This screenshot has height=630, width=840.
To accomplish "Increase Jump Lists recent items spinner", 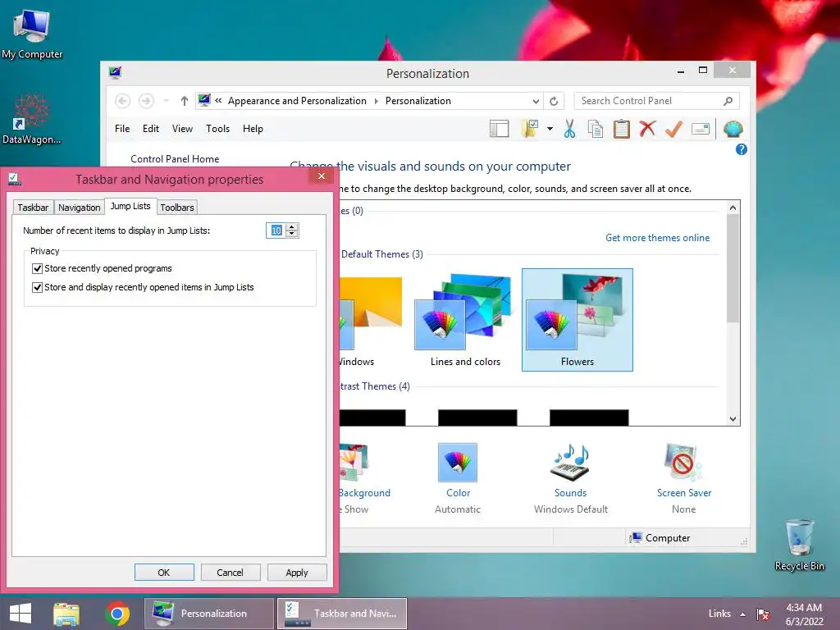I will pyautogui.click(x=291, y=227).
